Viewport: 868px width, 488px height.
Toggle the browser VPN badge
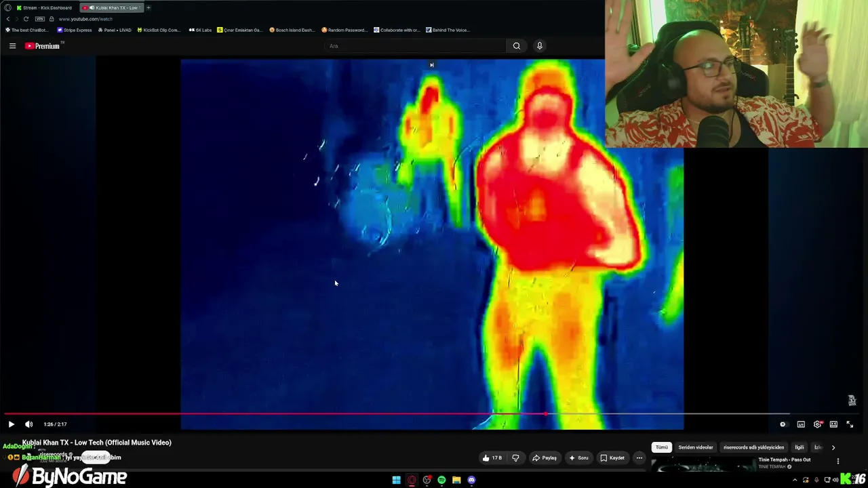pyautogui.click(x=39, y=19)
